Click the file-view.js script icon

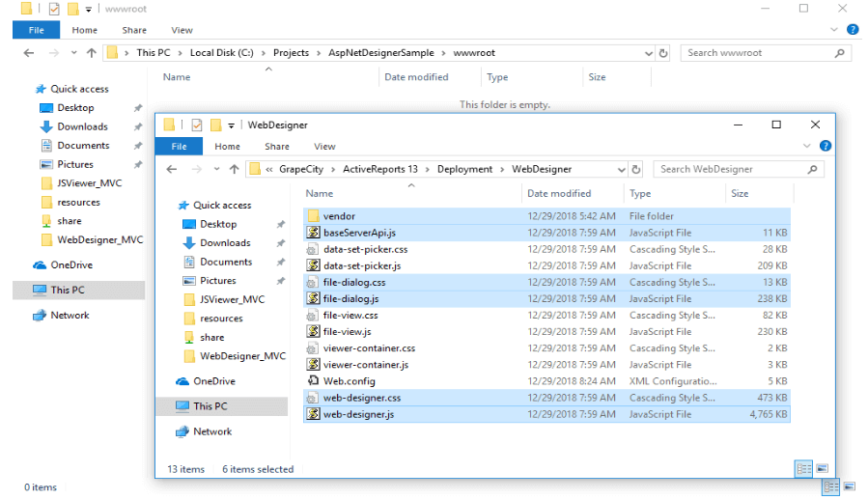[314, 332]
